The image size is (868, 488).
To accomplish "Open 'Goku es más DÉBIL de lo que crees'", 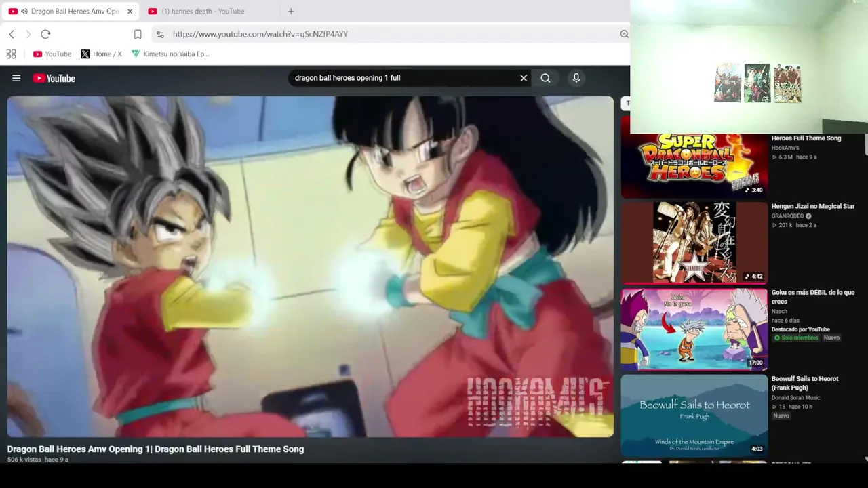I will pos(812,297).
